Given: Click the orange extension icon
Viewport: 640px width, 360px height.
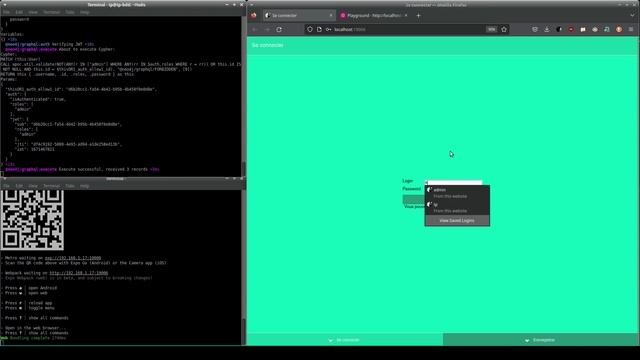Looking at the screenshot, I should pos(619,29).
